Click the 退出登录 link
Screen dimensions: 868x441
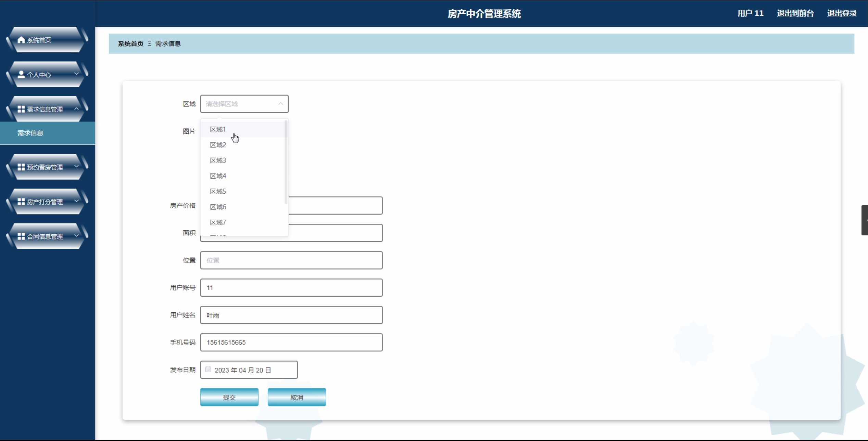click(842, 13)
